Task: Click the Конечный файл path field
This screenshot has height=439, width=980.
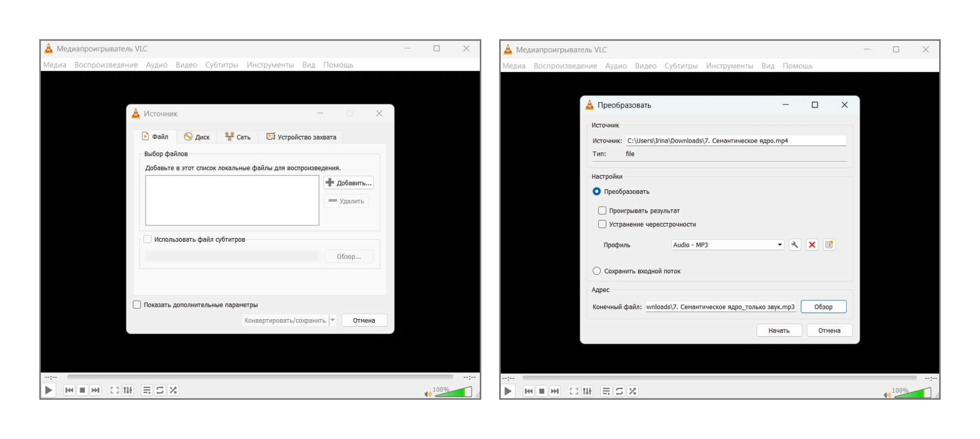Action: click(x=720, y=307)
